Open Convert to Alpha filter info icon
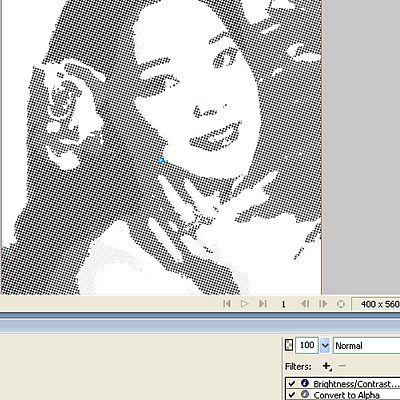 point(305,394)
